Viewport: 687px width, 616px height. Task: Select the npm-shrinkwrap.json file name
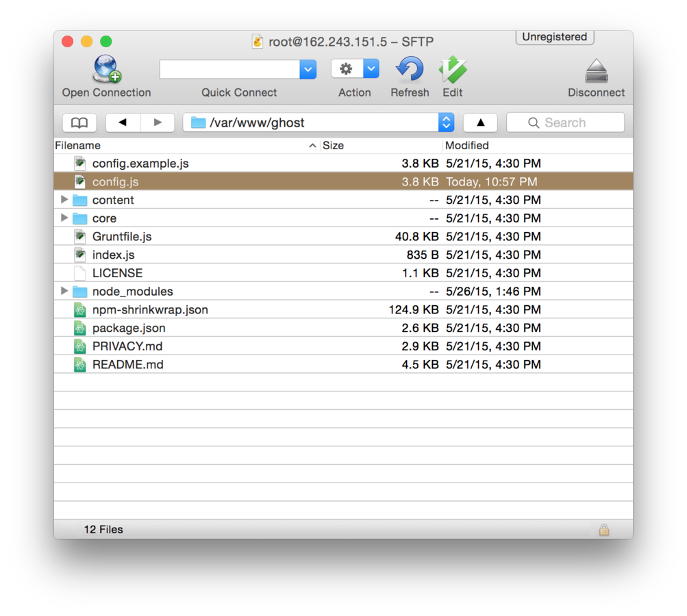150,309
